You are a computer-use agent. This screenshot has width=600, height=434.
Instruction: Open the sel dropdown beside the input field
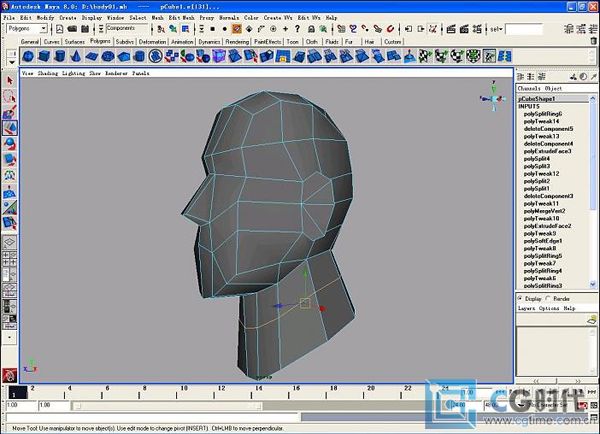click(496, 29)
